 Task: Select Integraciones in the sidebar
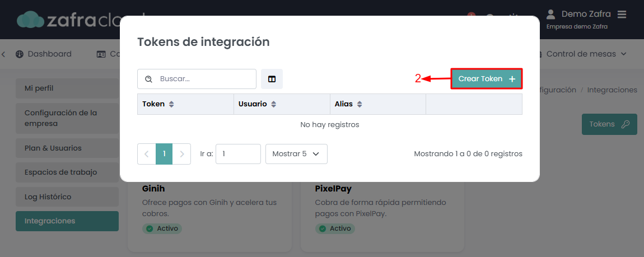point(67,221)
